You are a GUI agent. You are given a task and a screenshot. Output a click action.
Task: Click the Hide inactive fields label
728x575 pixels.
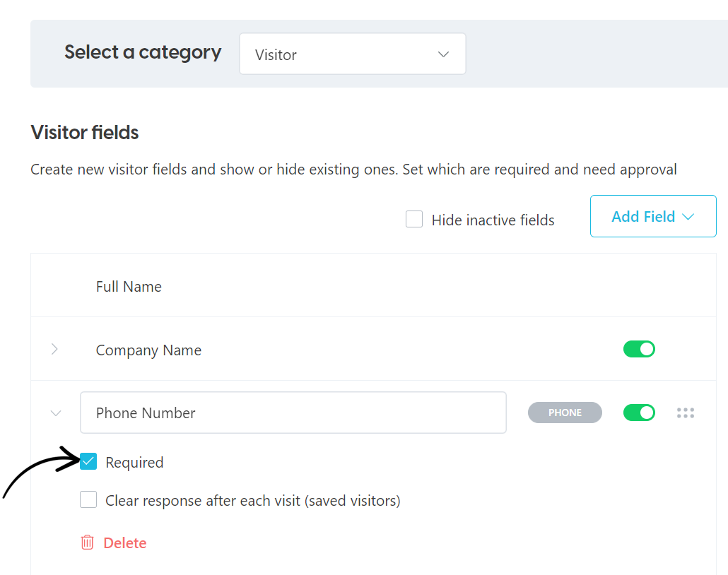493,220
